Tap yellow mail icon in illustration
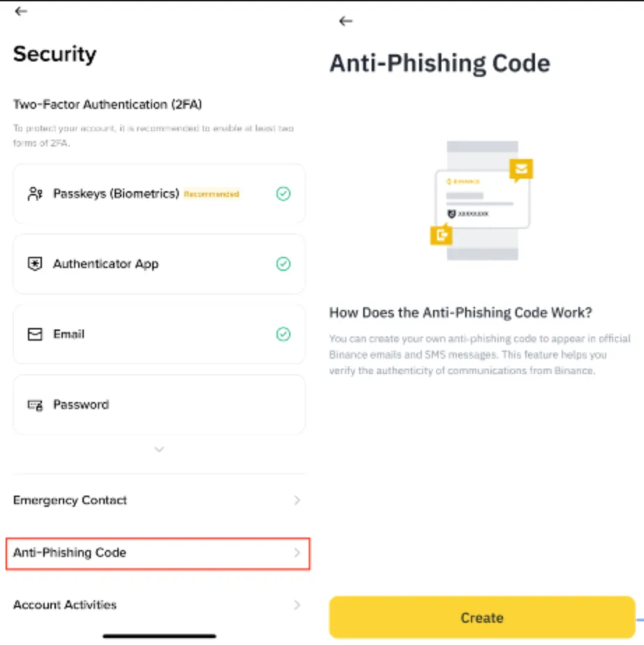This screenshot has height=645, width=644. coord(521,169)
